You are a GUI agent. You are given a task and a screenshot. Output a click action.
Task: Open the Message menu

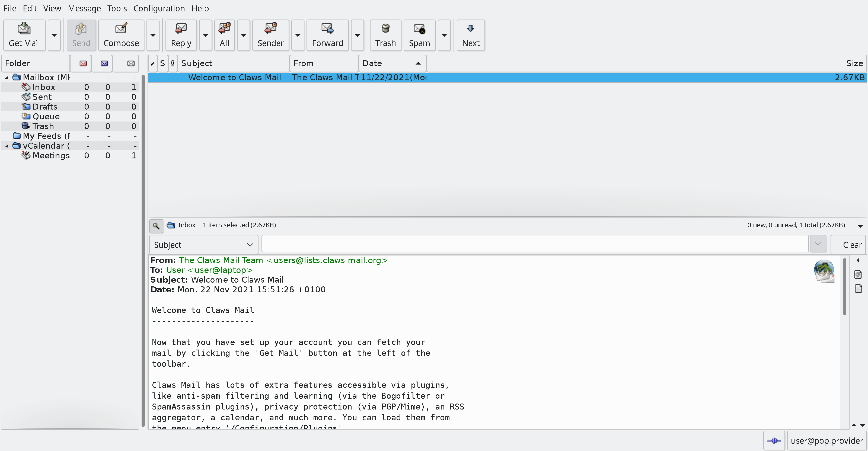pyautogui.click(x=84, y=8)
